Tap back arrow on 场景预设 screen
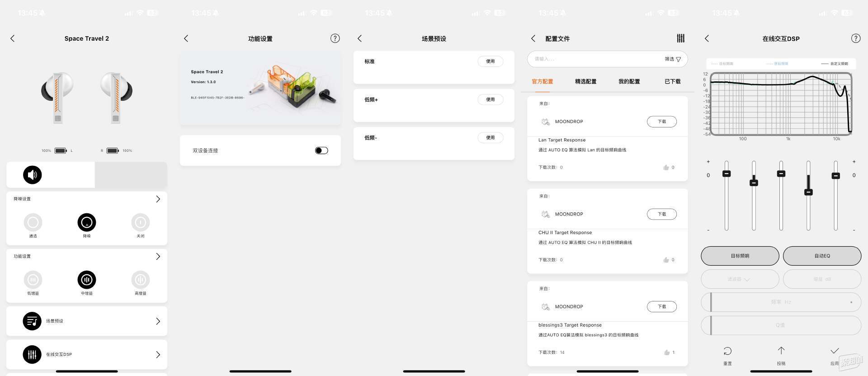Image resolution: width=868 pixels, height=376 pixels. point(359,38)
